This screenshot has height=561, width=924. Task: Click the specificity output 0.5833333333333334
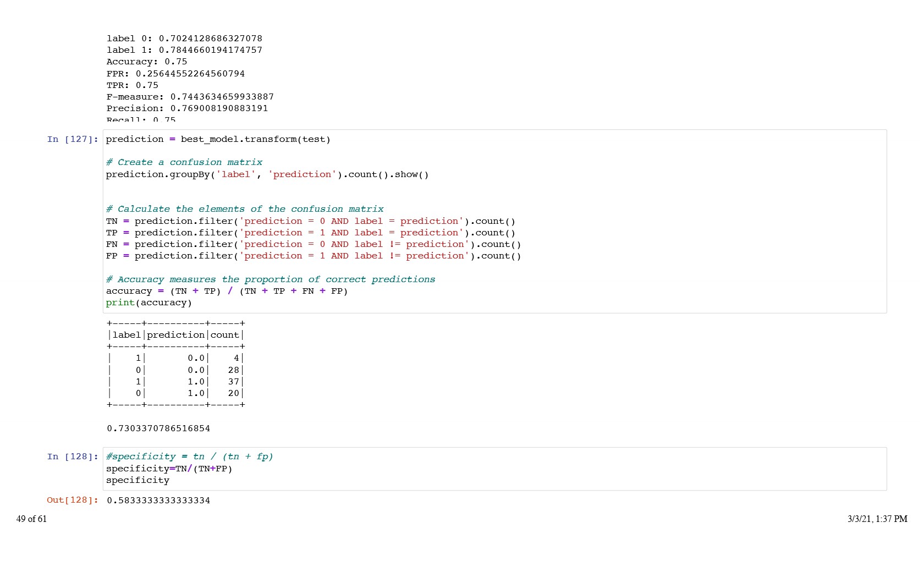pyautogui.click(x=158, y=500)
